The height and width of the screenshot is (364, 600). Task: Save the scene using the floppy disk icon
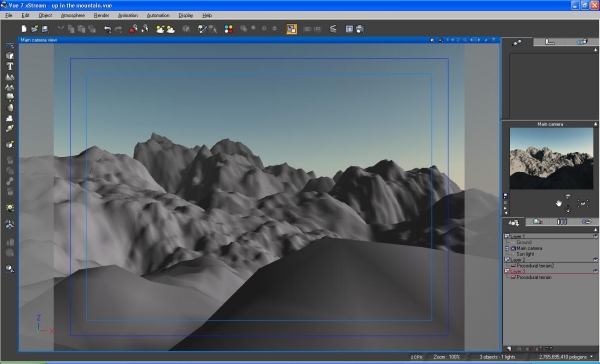tap(45, 29)
